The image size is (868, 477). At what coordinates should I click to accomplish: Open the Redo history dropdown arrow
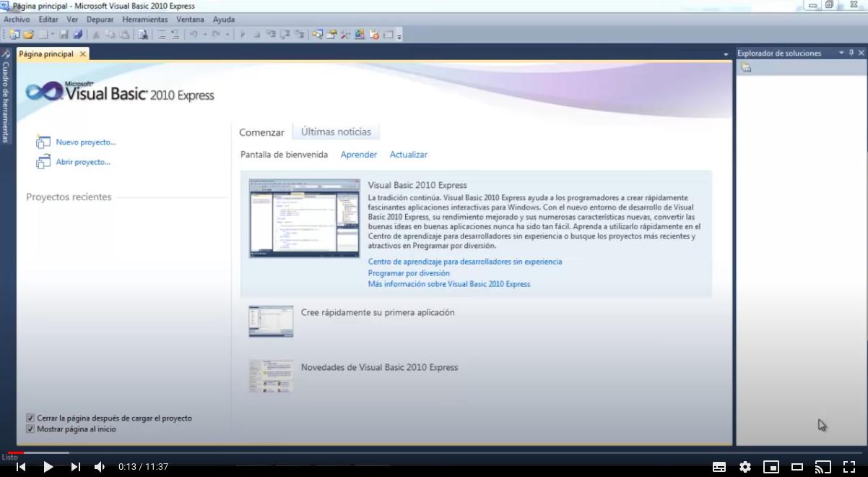pos(227,34)
